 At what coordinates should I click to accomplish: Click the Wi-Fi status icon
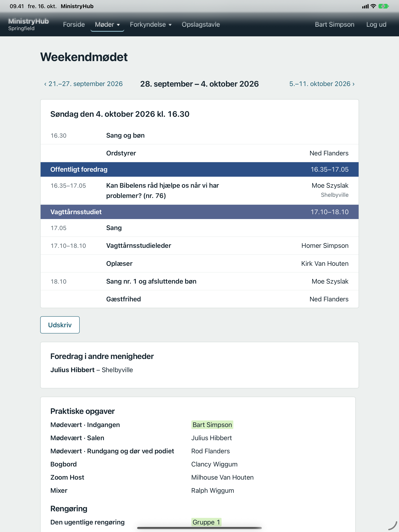pos(373,6)
